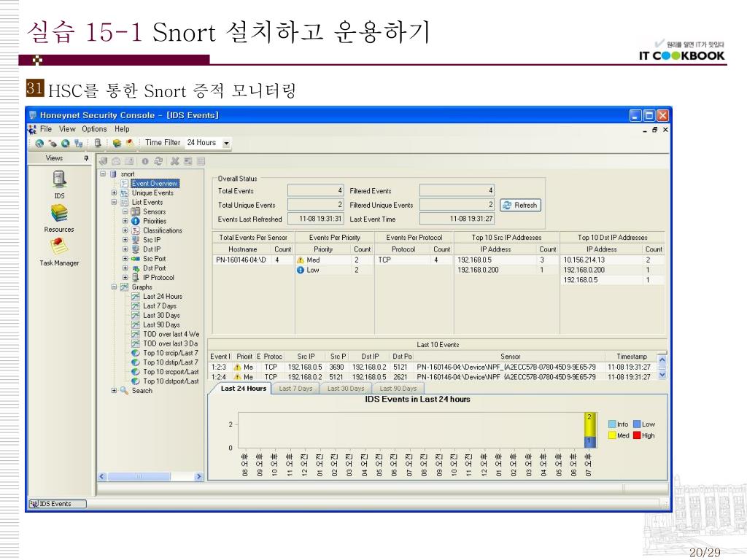Click the stacked books toolbar icon
This screenshot has width=747, height=560.
tap(117, 143)
